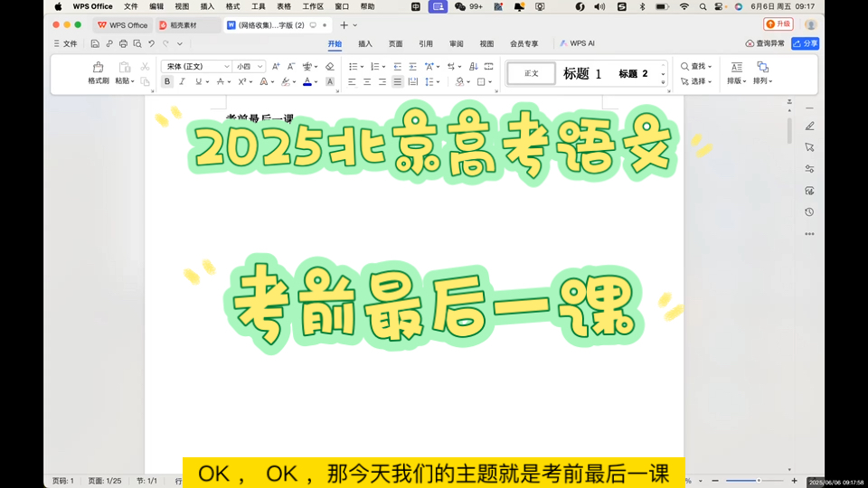Clear formatting with the eraser icon
This screenshot has height=488, width=868.
click(x=330, y=66)
